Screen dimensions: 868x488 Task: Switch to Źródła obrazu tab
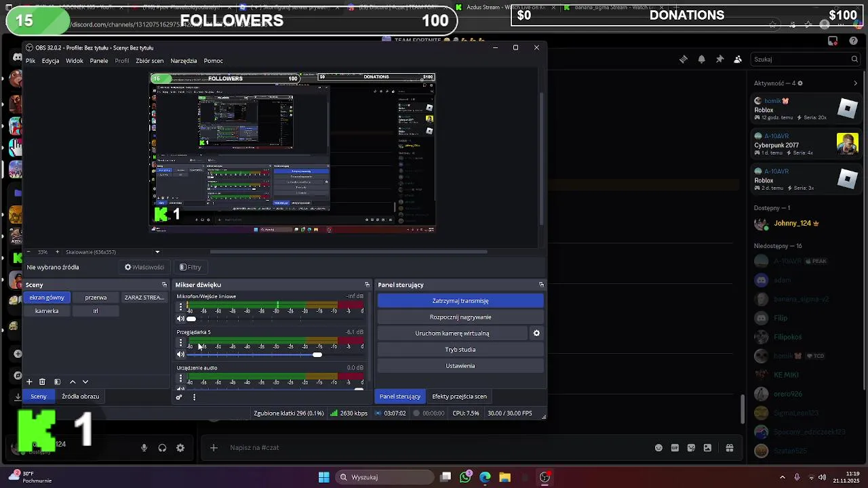click(80, 396)
